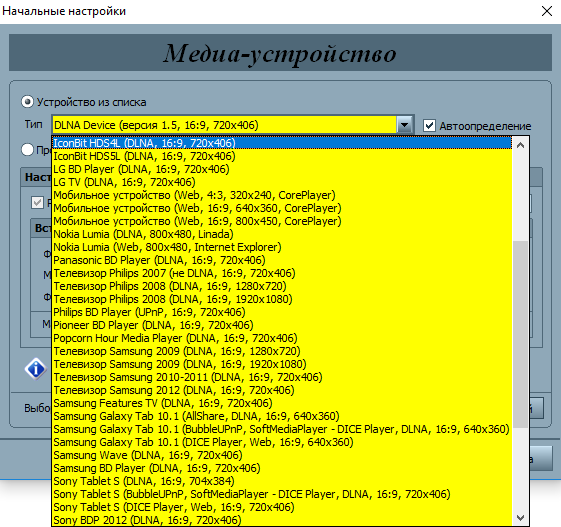Screen dimensions: 561x527
Task: Select Samsung Features TV entry
Action: click(282, 403)
